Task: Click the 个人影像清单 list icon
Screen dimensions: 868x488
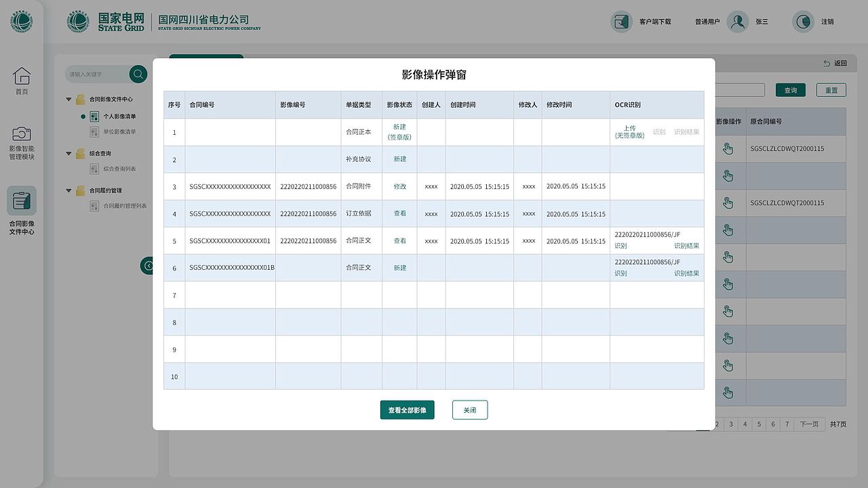Action: [95, 117]
